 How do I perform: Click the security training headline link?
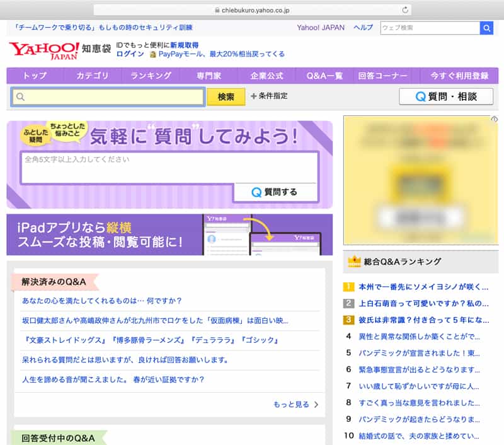point(103,28)
